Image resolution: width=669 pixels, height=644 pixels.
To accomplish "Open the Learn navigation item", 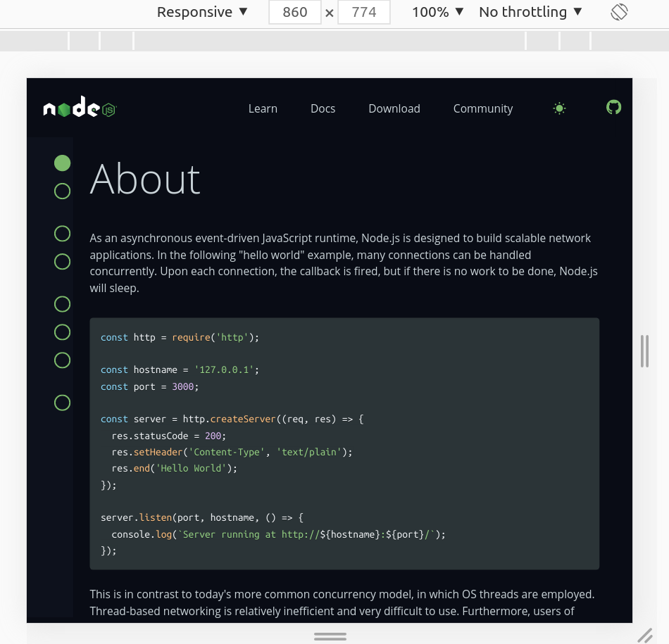I will pyautogui.click(x=263, y=109).
